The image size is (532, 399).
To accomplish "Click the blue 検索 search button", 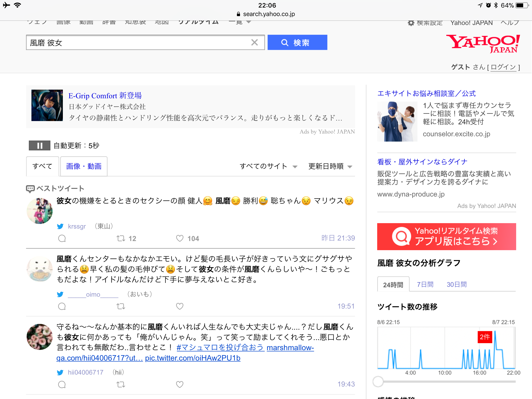I will click(297, 42).
